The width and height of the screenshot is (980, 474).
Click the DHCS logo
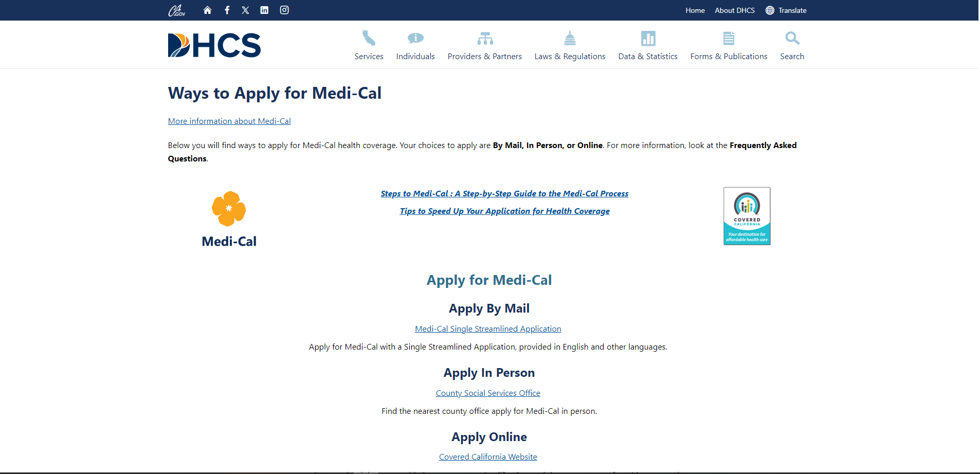pos(214,45)
